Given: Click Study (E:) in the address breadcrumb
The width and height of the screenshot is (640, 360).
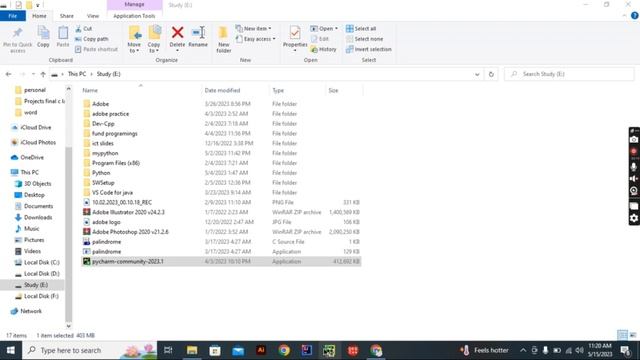Looking at the screenshot, I should click(x=108, y=74).
